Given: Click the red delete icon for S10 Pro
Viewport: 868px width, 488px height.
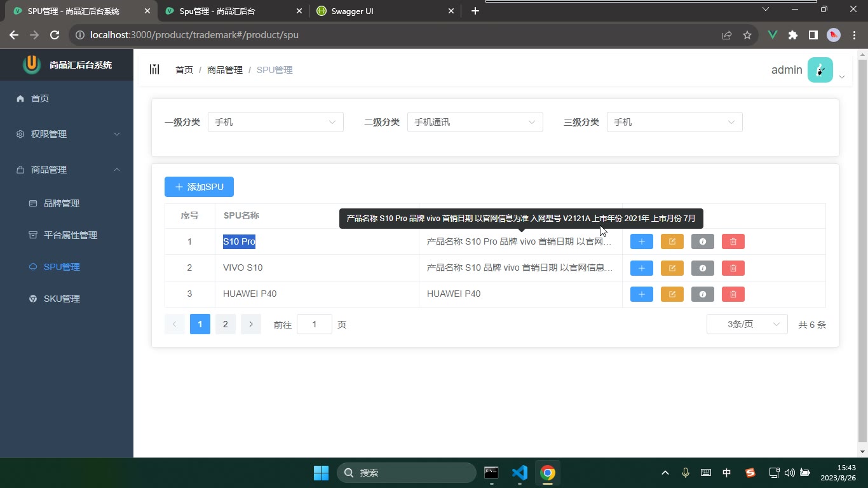Looking at the screenshot, I should (x=733, y=241).
